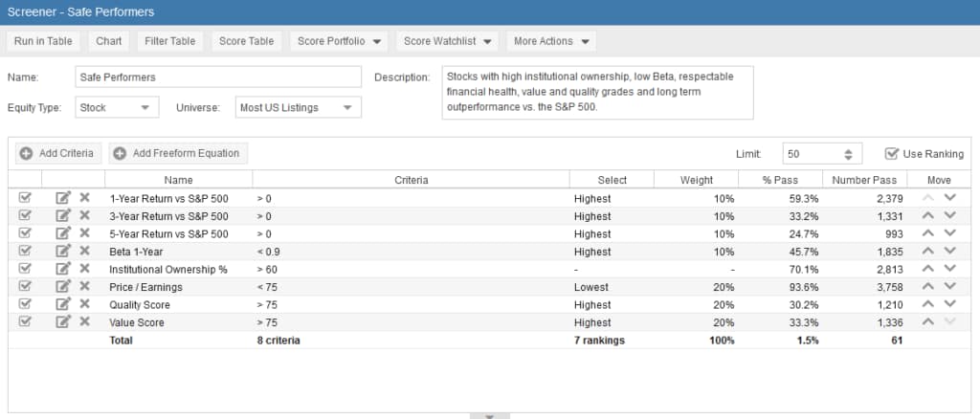Viewport: 980px width, 419px height.
Task: Edit the 3-Year Return vs S&P 500 criterion
Action: tap(64, 215)
